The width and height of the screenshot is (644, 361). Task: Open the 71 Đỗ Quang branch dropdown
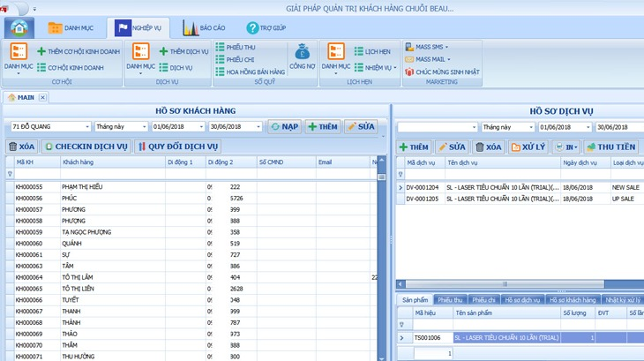(86, 127)
